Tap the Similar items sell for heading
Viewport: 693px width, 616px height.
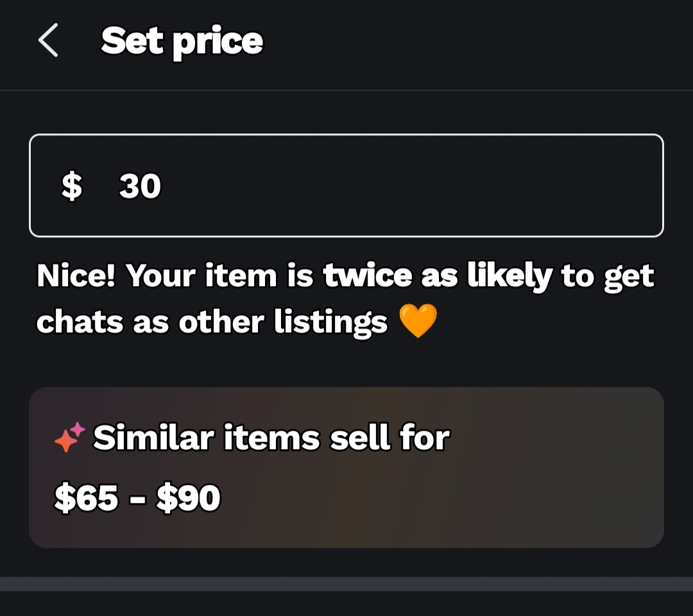click(271, 438)
